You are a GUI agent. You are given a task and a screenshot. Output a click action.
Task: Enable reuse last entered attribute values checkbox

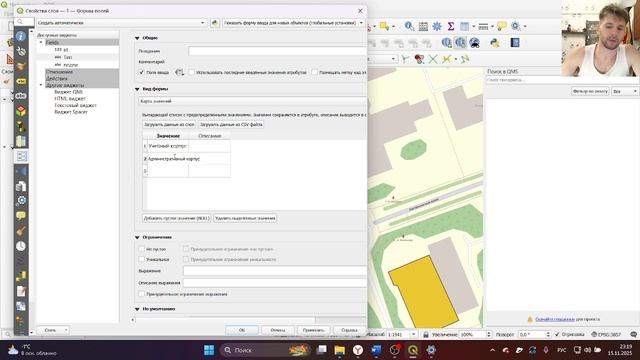191,72
